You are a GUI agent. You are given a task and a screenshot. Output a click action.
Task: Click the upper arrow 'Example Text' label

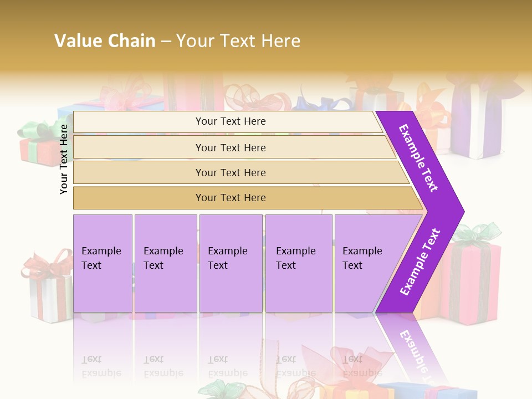(x=418, y=158)
